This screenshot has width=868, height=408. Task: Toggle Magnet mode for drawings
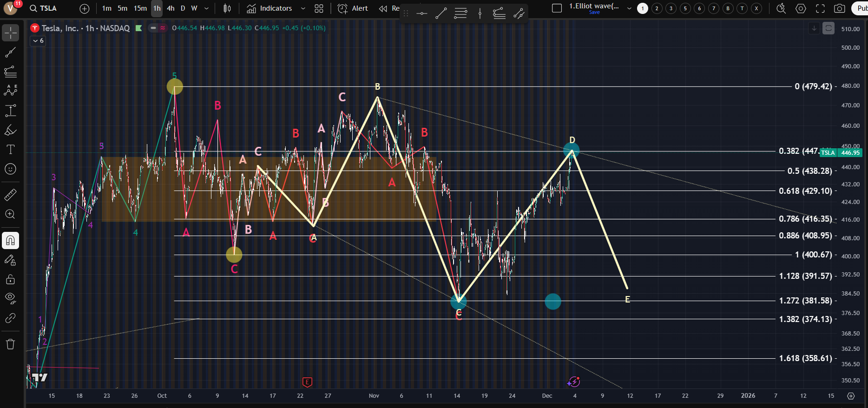tap(10, 240)
